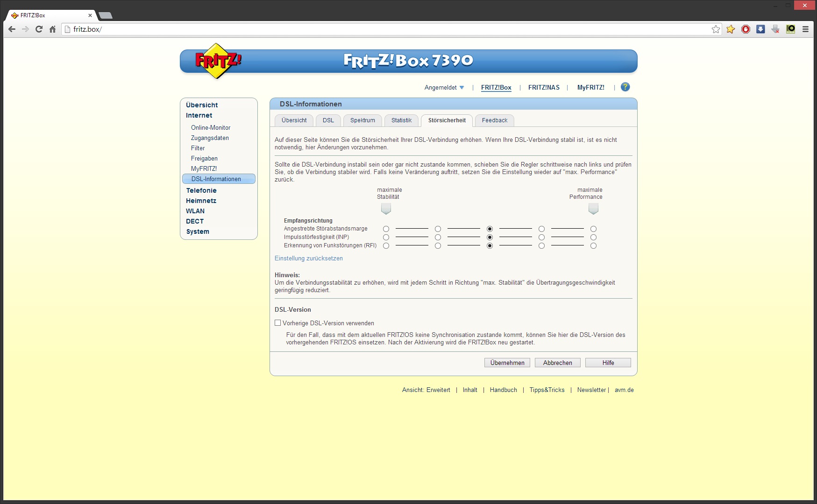Click the Ansicht: Erweitert footer link
Screen dimensions: 817x504
[x=426, y=390]
